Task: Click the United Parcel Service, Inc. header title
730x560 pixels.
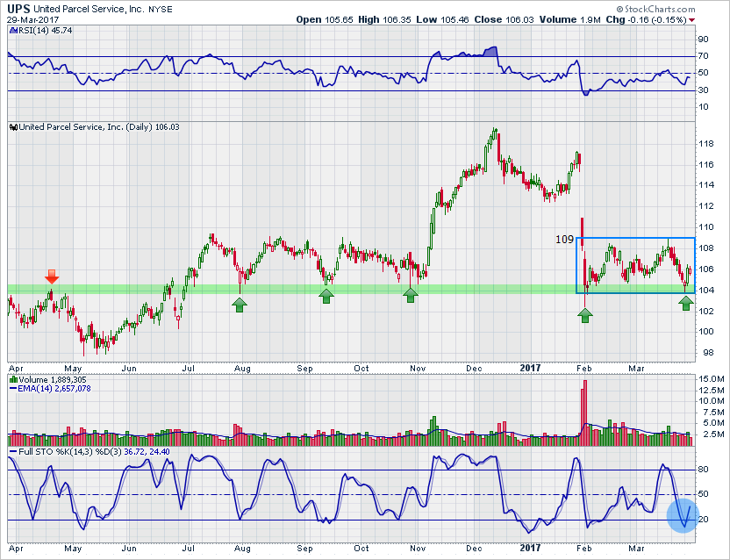Action: (89, 10)
